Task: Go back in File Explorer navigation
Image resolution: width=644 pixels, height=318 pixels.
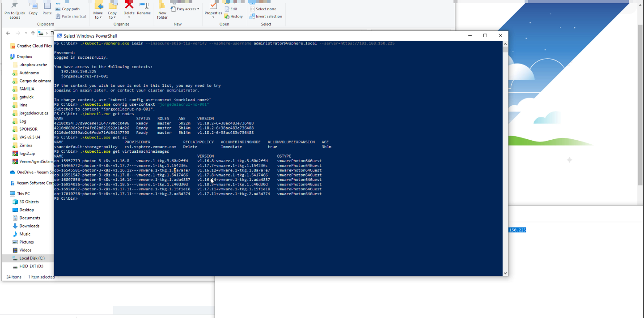Action: (x=8, y=33)
